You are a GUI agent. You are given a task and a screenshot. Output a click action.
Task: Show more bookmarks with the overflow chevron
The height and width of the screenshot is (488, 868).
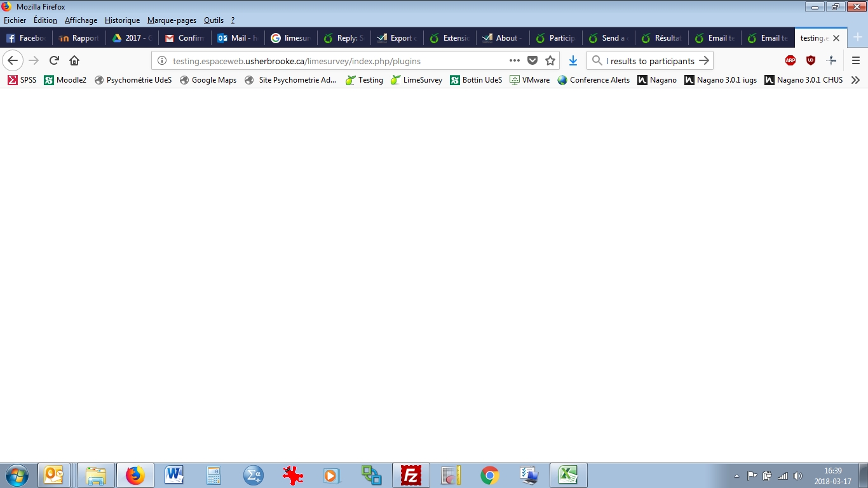point(855,80)
